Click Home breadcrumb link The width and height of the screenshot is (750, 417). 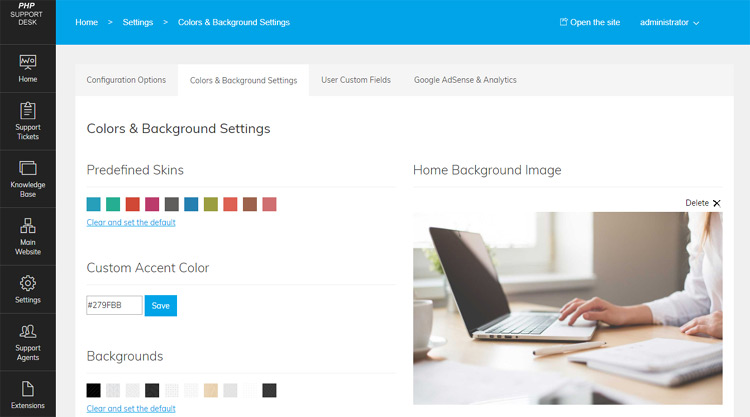click(x=87, y=22)
